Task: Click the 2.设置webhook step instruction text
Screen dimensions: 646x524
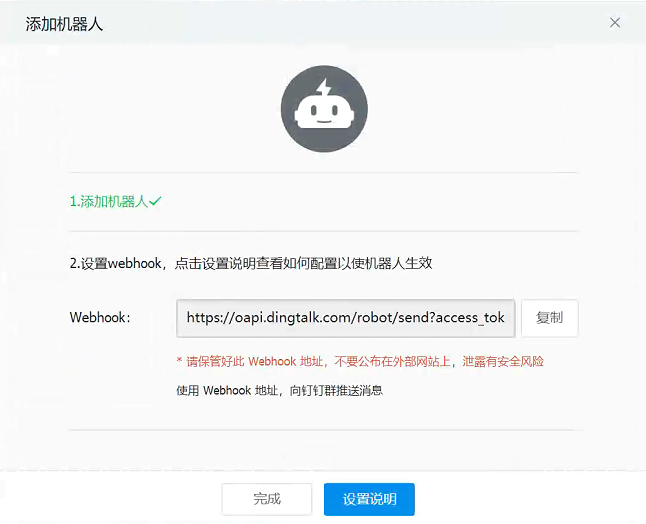Action: coord(251,263)
